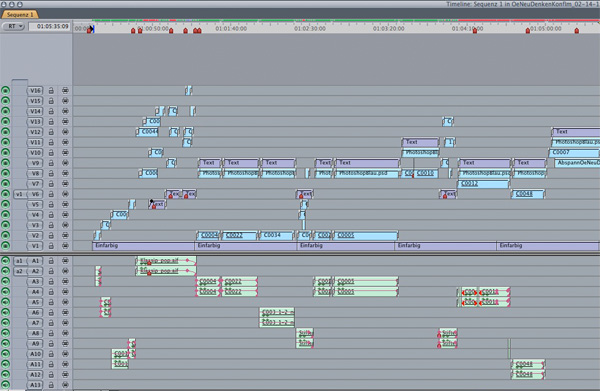Toggle auto select on track A7
The height and width of the screenshot is (391, 600).
(65, 323)
